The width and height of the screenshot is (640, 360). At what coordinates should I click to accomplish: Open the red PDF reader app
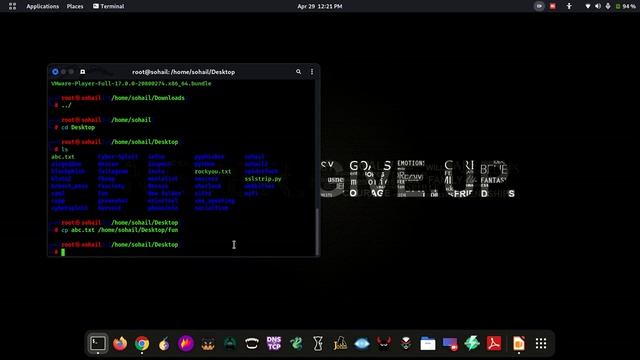[494, 344]
